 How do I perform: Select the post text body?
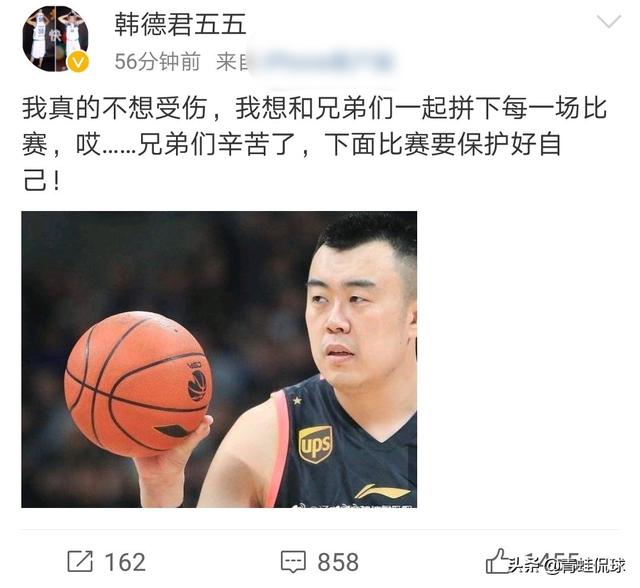314,144
